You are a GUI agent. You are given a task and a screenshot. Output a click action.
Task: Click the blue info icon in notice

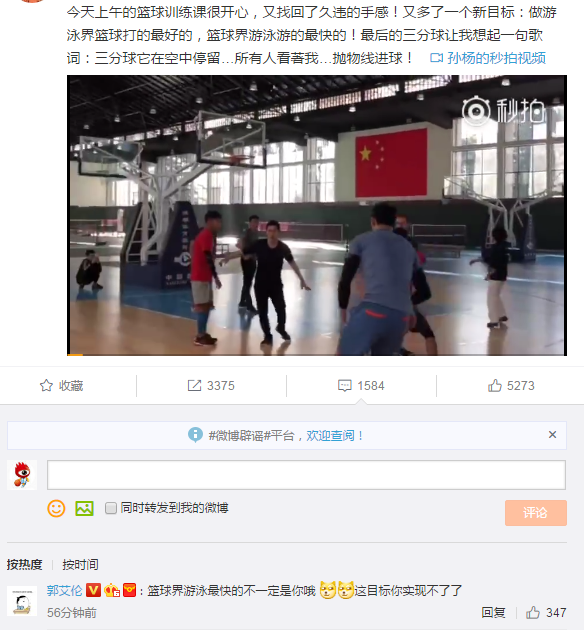(x=195, y=435)
